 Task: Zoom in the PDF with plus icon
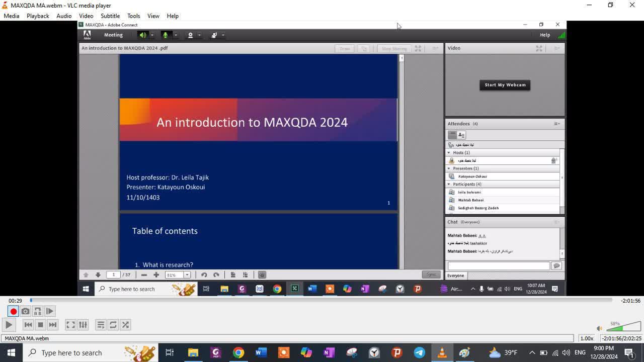(156, 275)
